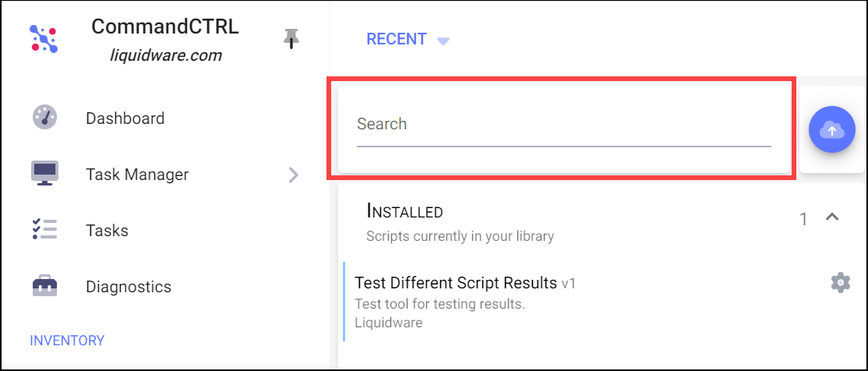Click the INVENTORY section heading
The width and height of the screenshot is (868, 371).
pyautogui.click(x=67, y=340)
